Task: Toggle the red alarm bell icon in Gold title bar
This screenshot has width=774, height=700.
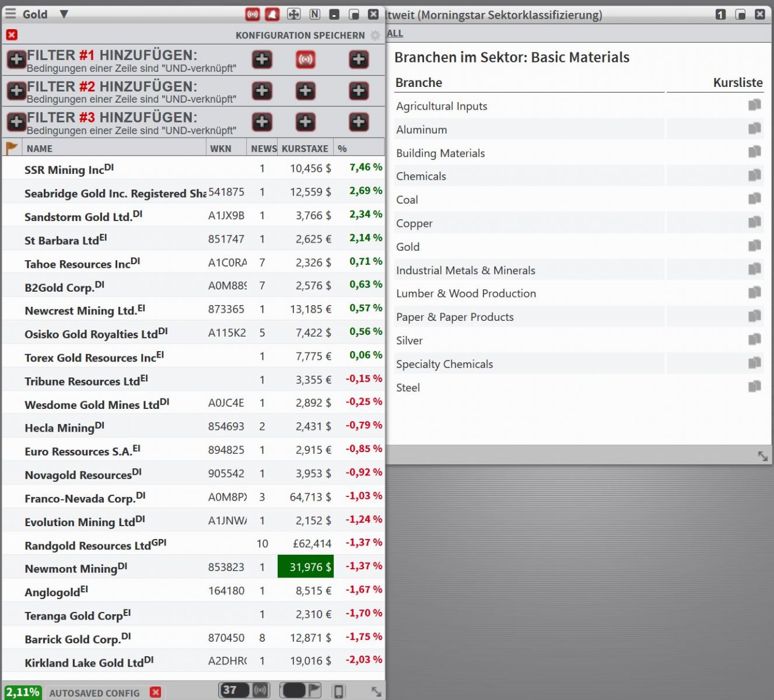Action: point(272,14)
